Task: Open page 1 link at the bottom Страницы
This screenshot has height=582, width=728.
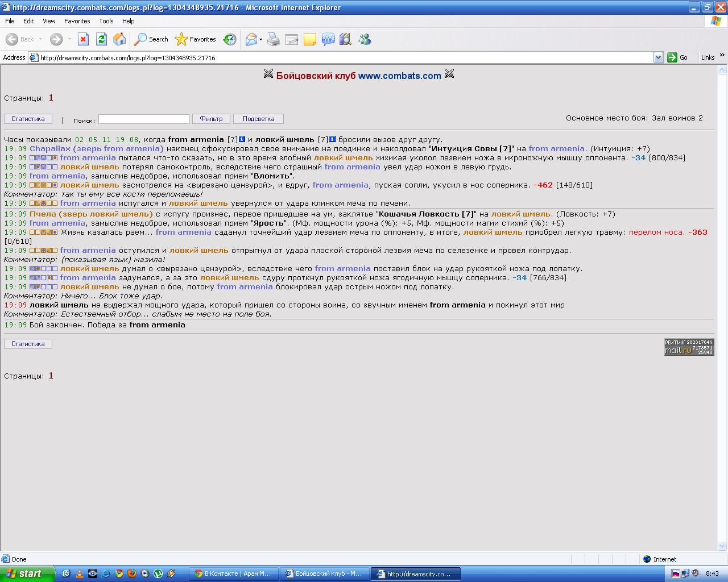Action: 51,376
